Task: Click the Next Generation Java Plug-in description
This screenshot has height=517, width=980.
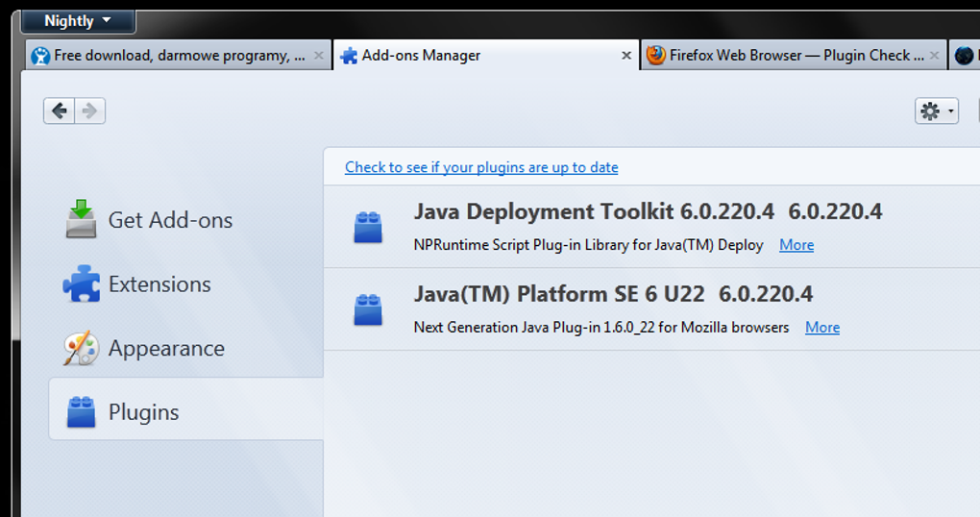Action: point(601,328)
